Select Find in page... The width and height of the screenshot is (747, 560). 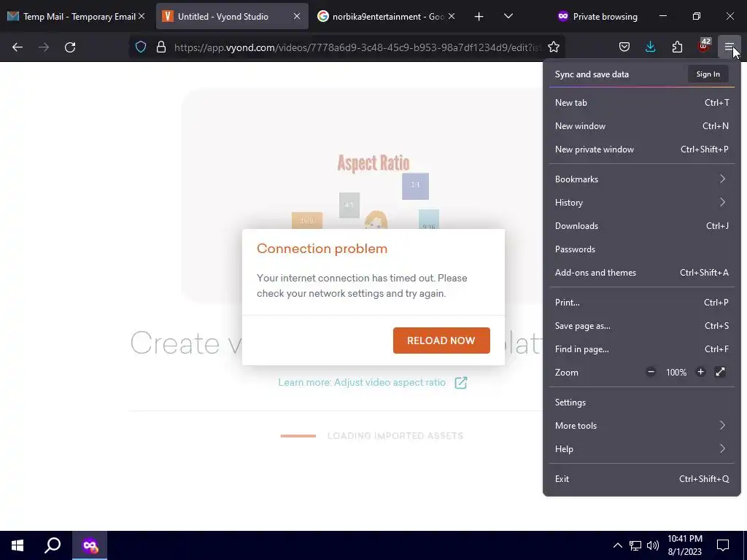(642, 349)
